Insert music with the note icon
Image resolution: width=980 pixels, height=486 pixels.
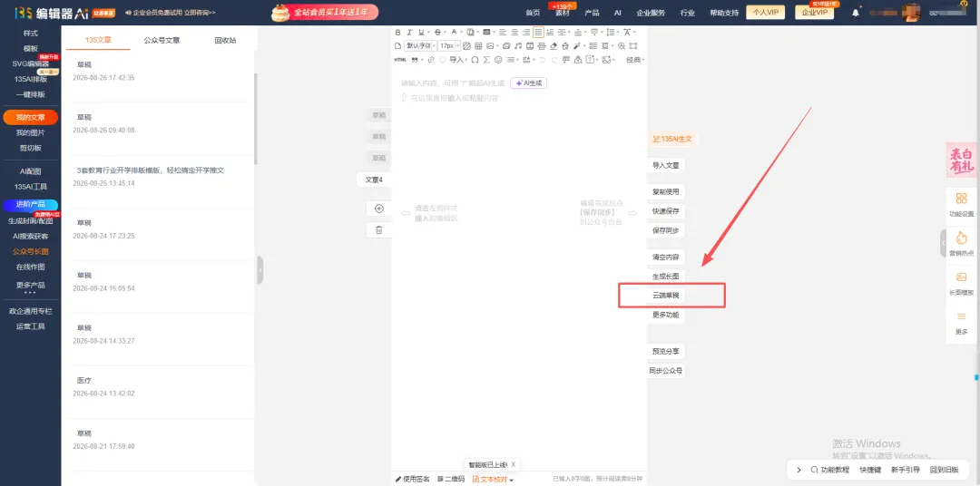[518, 45]
